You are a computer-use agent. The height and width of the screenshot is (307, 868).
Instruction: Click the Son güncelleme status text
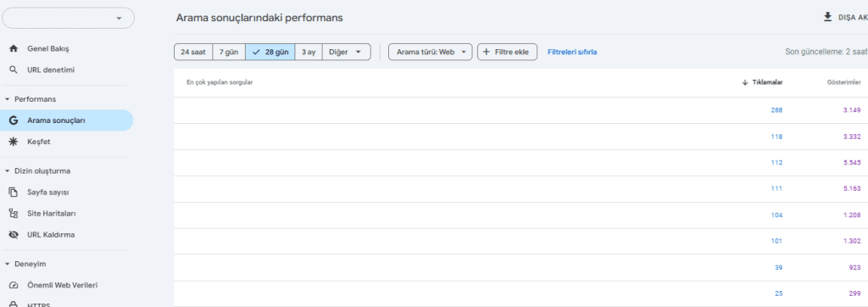[826, 52]
